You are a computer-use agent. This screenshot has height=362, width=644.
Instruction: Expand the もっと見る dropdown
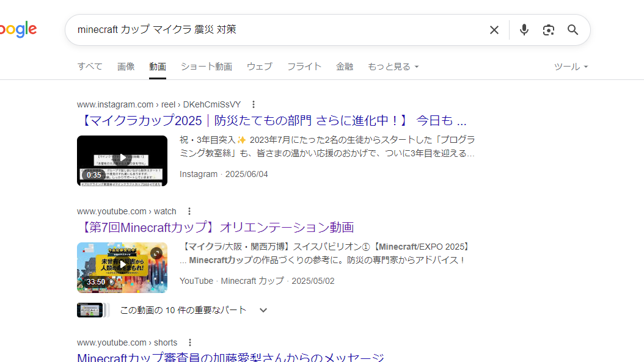tap(393, 67)
